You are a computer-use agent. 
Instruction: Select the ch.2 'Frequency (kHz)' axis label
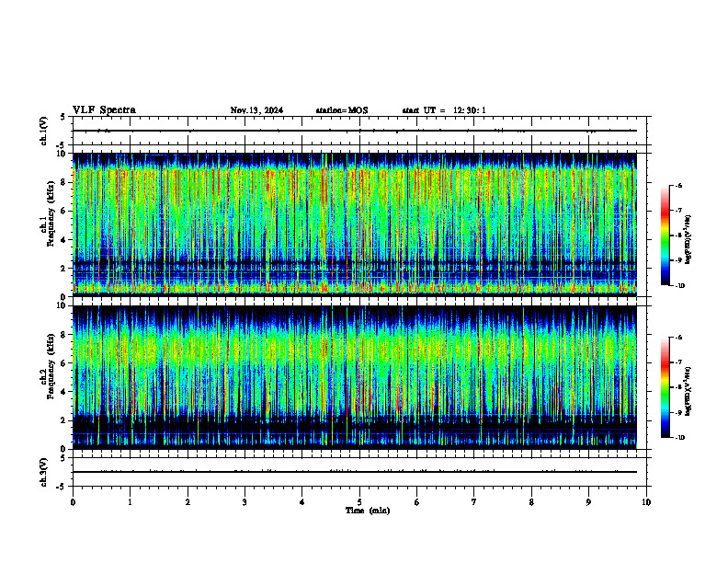pos(50,366)
